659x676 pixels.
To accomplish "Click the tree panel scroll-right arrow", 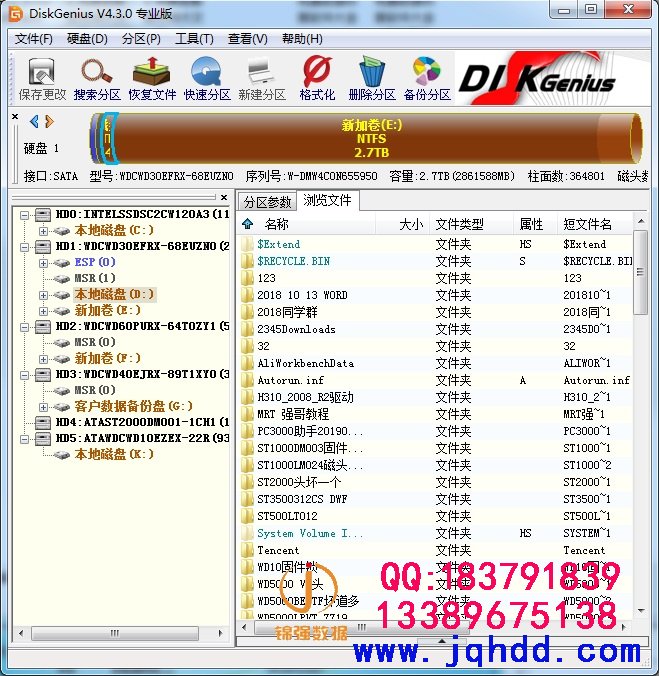I will 221,633.
